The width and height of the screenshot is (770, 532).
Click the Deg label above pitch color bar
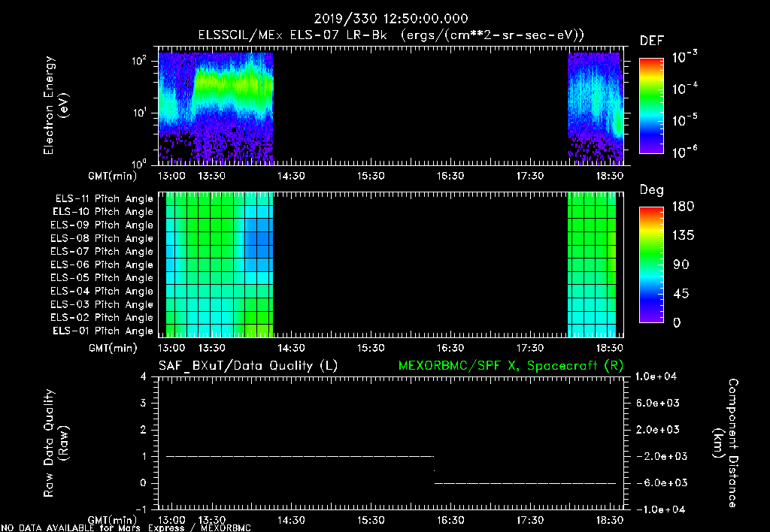pyautogui.click(x=652, y=190)
